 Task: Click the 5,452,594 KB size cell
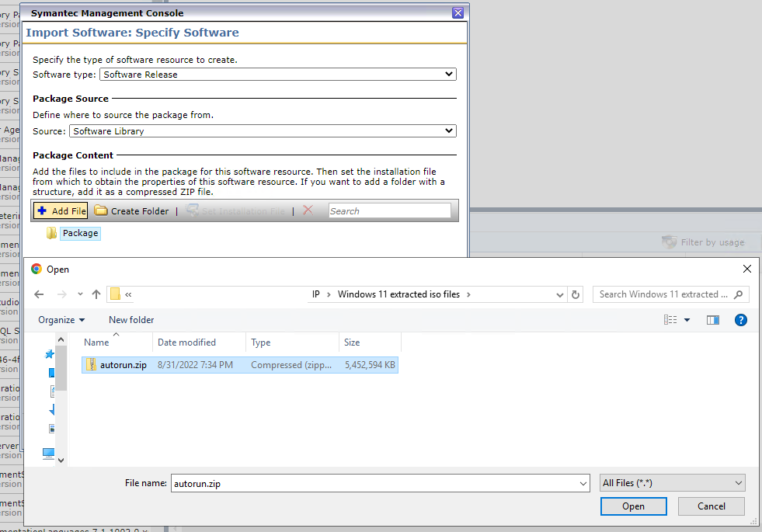[370, 365]
